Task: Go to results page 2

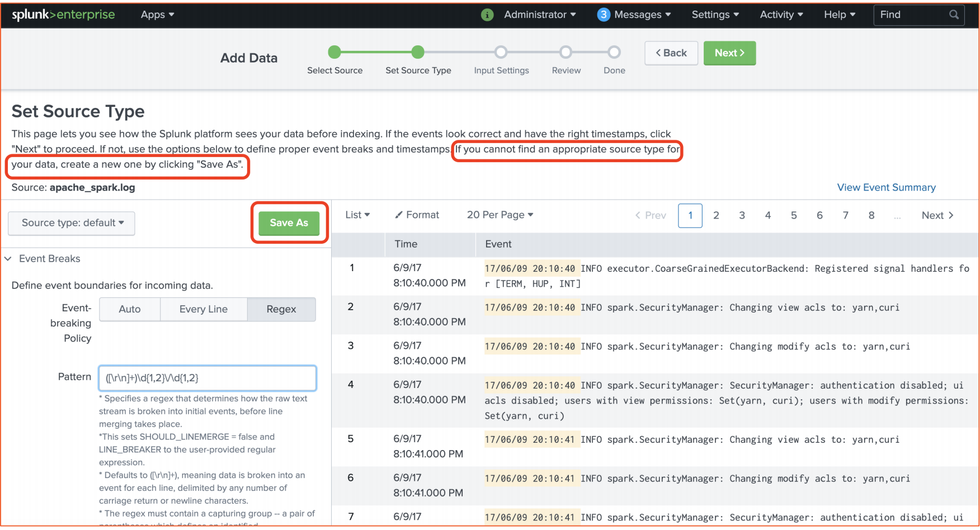Action: pyautogui.click(x=716, y=215)
